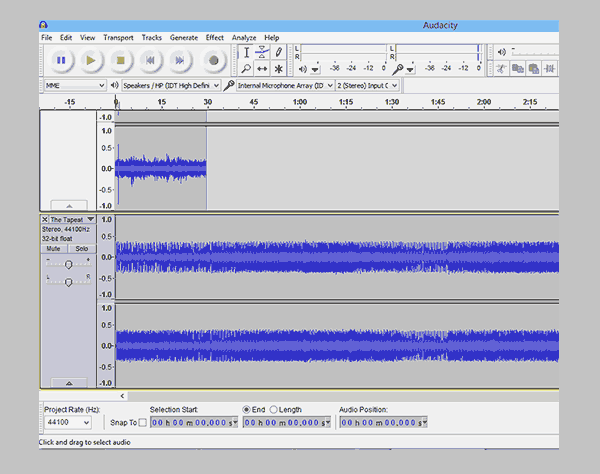Open the output meter dropdown arrow
The width and height of the screenshot is (600, 474).
(315, 70)
